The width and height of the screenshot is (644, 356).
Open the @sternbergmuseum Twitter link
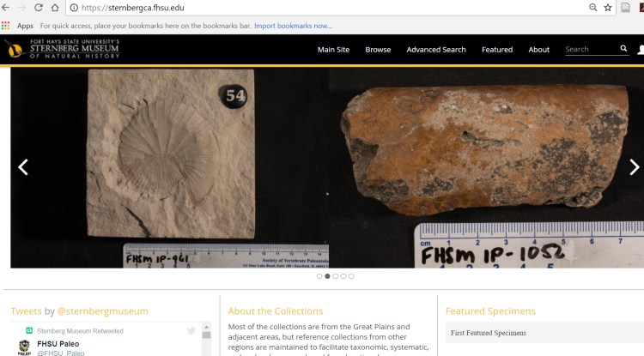[x=103, y=311]
